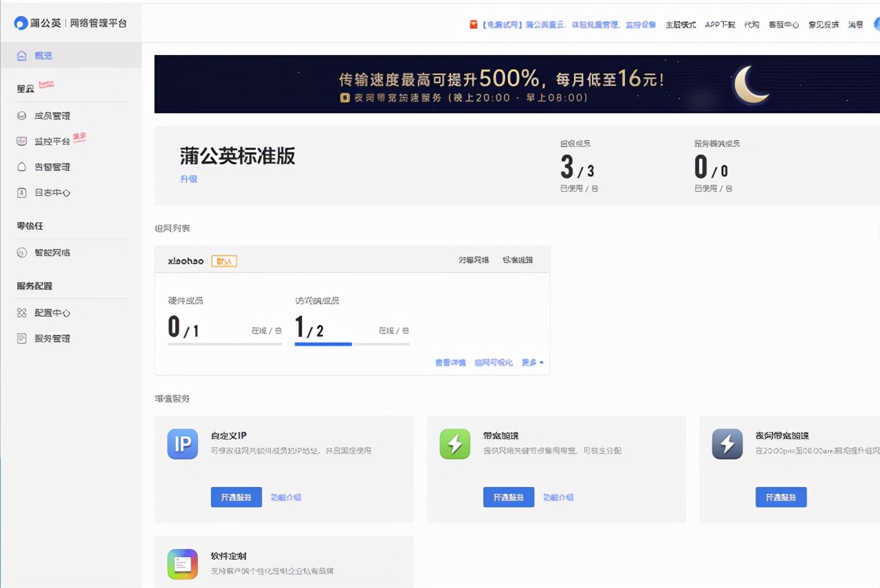
Task: Click the 蒲公英 logo icon
Action: [21, 21]
